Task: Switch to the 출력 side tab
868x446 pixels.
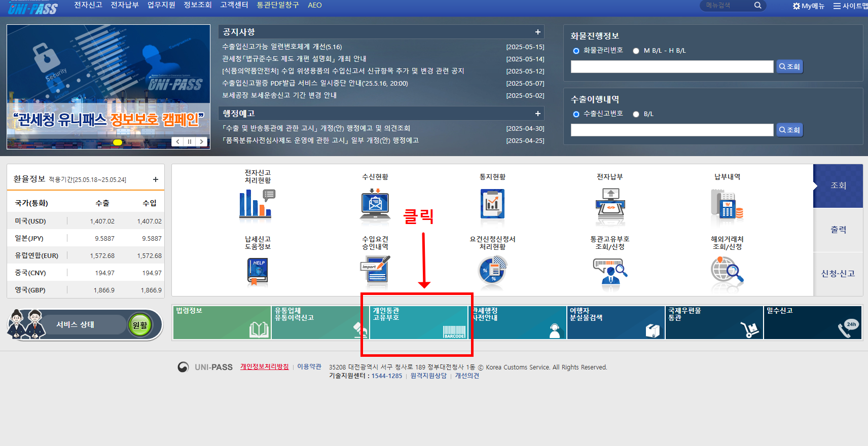Action: 838,230
